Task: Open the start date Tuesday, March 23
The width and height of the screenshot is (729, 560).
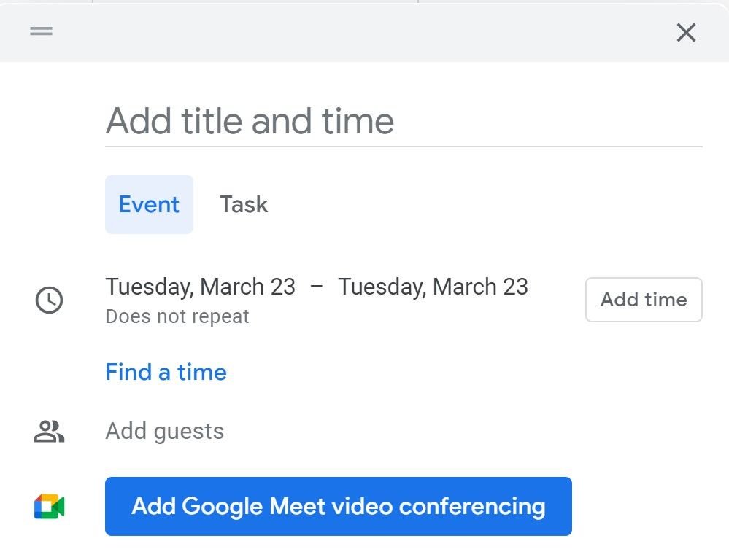Action: tap(200, 287)
